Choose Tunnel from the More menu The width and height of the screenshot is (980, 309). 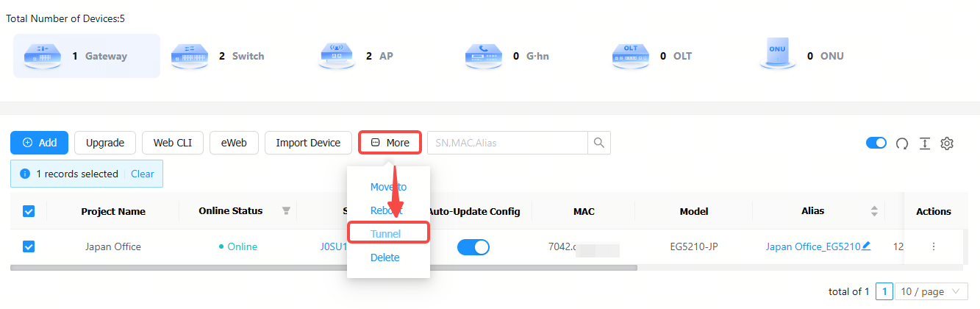click(x=386, y=234)
